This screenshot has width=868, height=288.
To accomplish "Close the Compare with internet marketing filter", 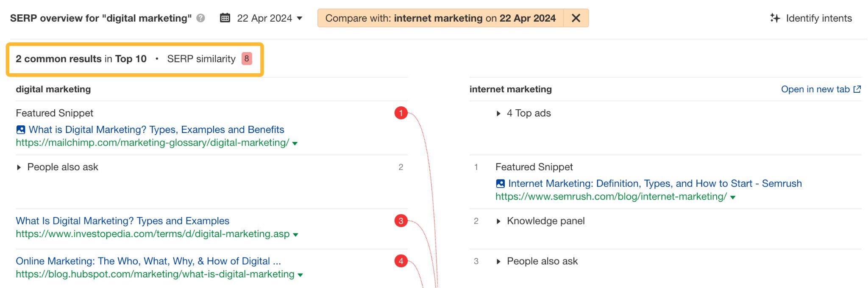I will click(x=576, y=18).
